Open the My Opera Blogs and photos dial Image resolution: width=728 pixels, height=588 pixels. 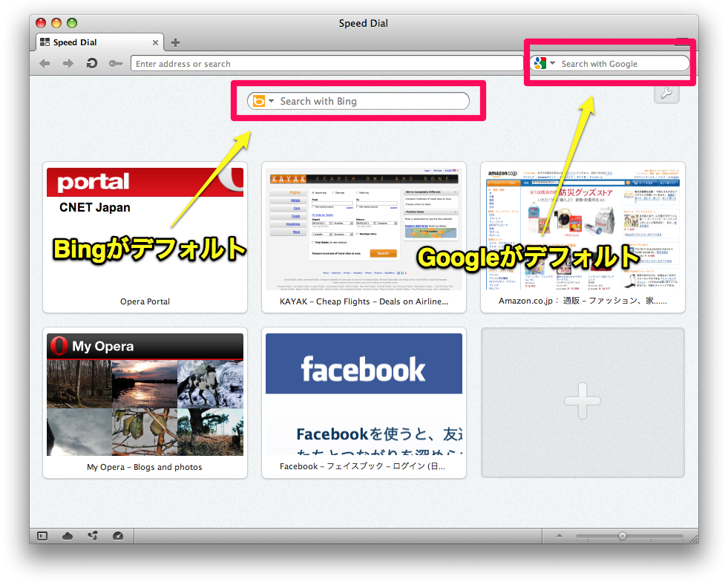tap(145, 402)
